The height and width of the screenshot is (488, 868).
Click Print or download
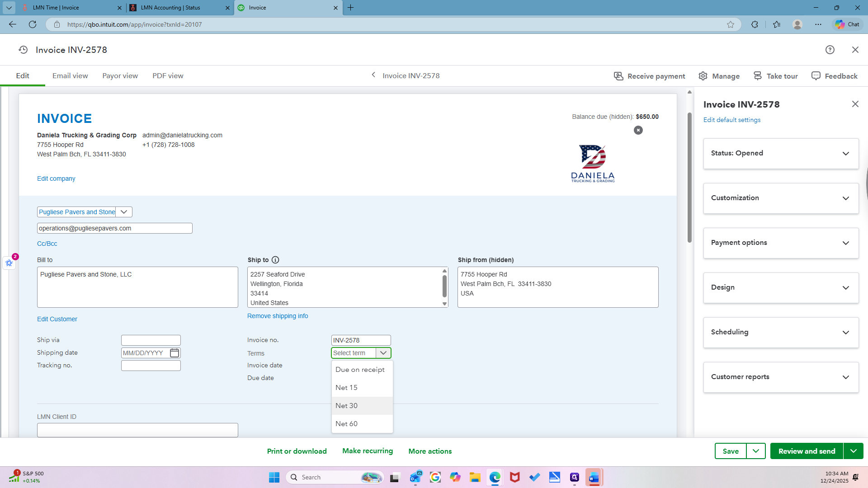pos(297,451)
